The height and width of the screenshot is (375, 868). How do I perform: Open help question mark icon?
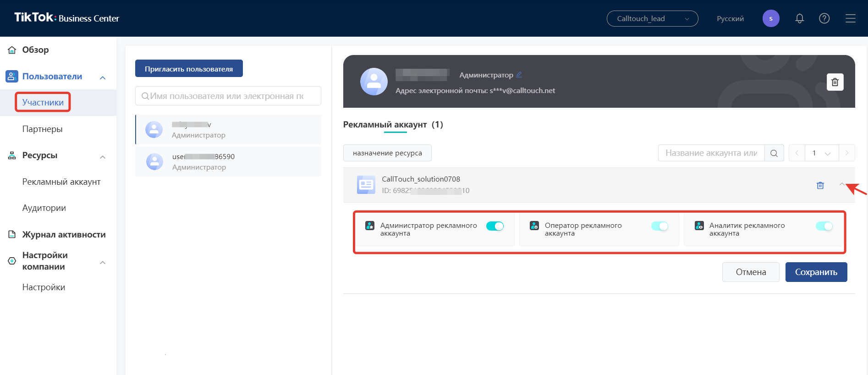click(824, 18)
